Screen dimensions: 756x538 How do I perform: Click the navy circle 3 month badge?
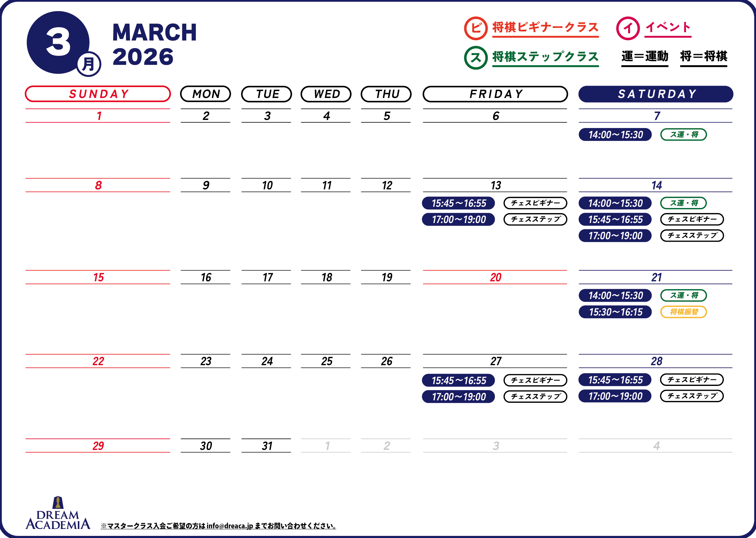58,42
